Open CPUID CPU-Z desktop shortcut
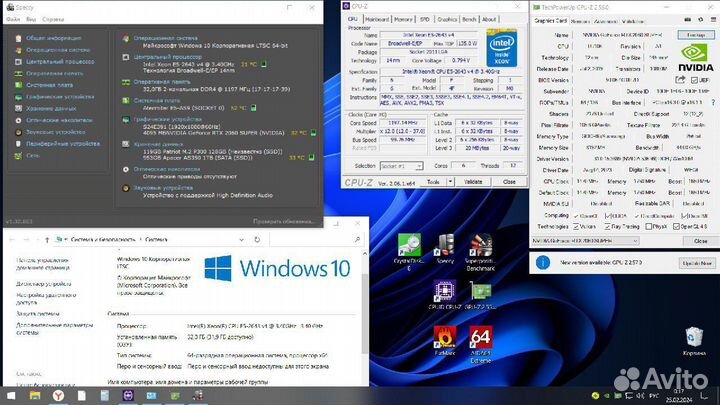Screen dimensions: 720x405 click(x=444, y=295)
